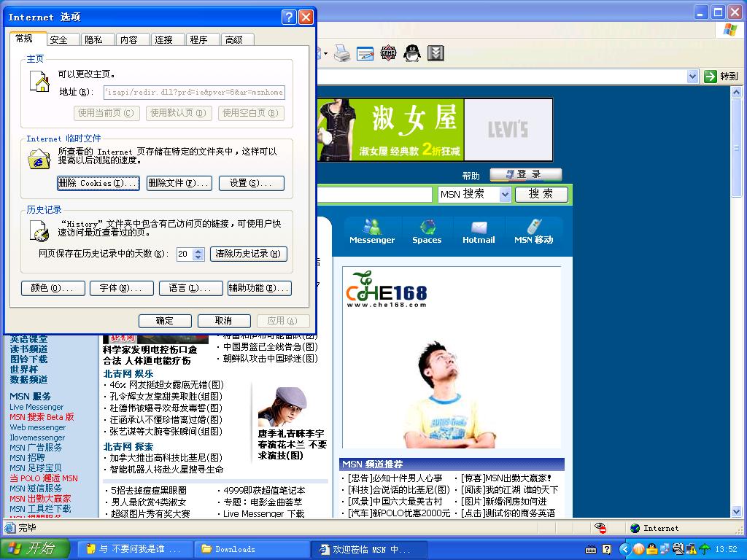The image size is (747, 560).
Task: Click the MSN search text field
Action: 374,194
